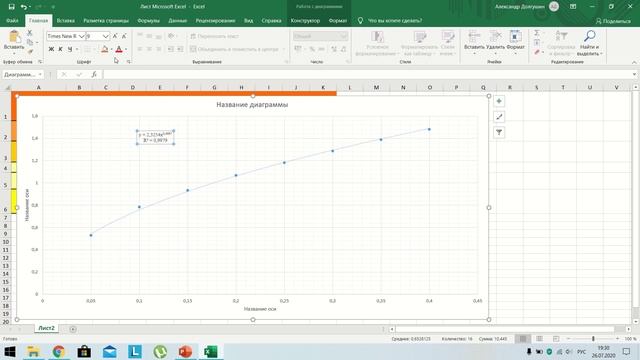Collapse the ribbon with the chevron
The width and height of the screenshot is (640, 360).
[x=634, y=62]
